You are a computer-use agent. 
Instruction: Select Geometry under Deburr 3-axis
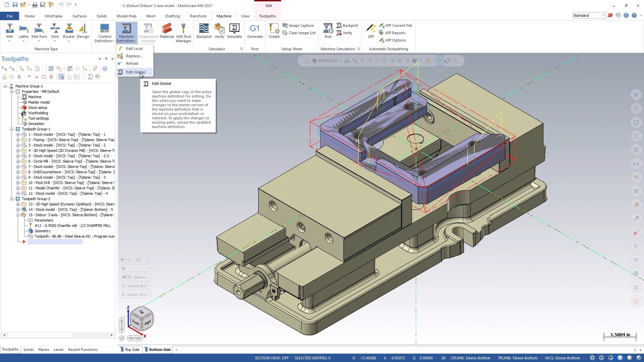[x=42, y=231]
